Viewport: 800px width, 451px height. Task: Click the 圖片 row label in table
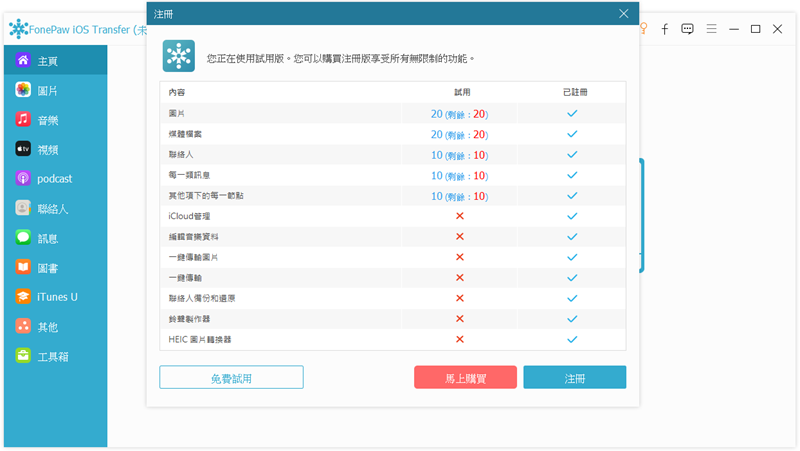(x=177, y=113)
